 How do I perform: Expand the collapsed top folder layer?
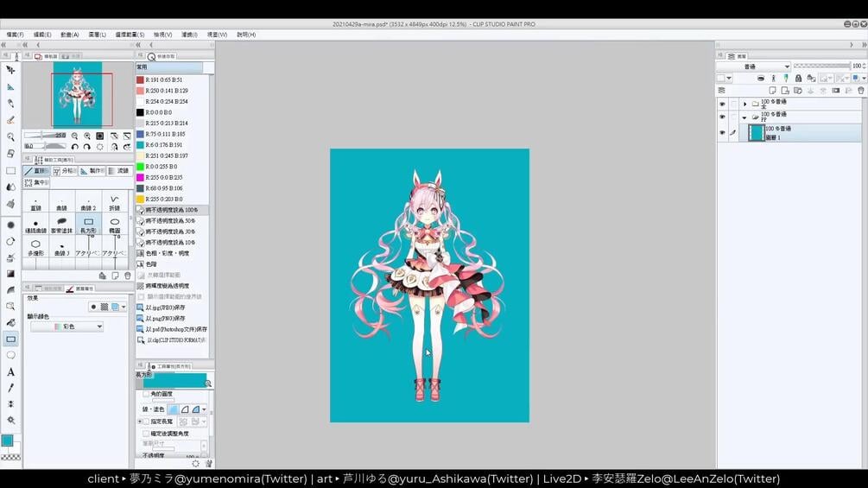[745, 104]
